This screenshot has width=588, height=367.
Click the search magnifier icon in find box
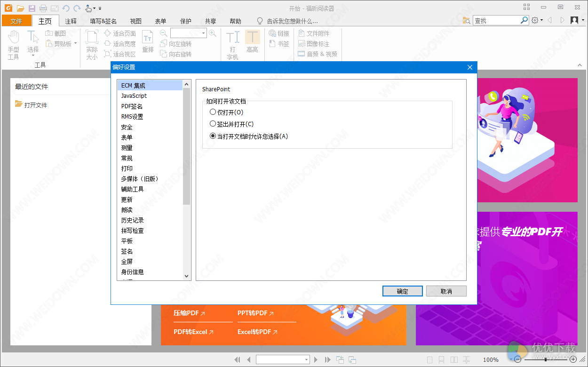pyautogui.click(x=524, y=20)
